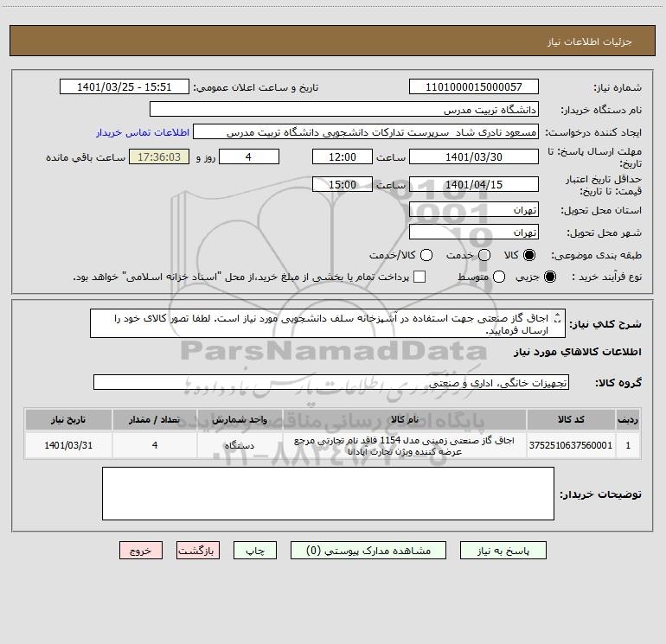The height and width of the screenshot is (644, 666).
Task: Click inside توضیحات خریدار text area
Action: click(328, 494)
